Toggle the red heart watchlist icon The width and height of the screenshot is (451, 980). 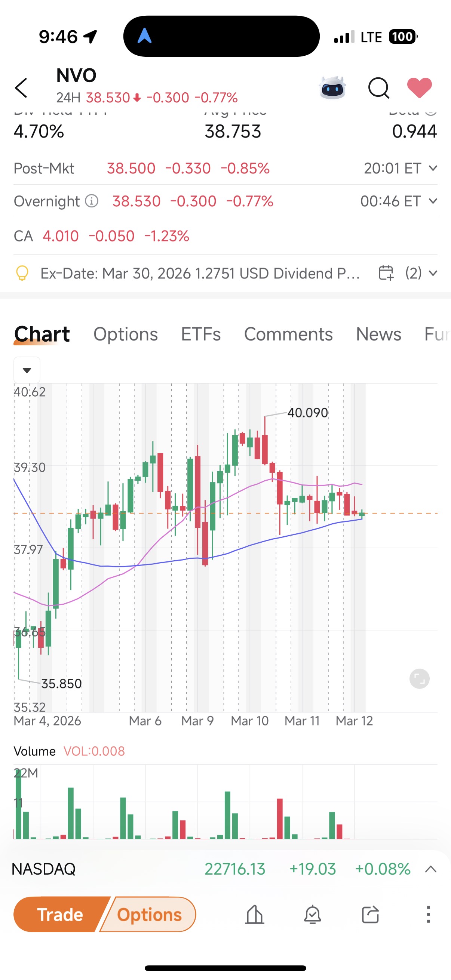(x=420, y=87)
